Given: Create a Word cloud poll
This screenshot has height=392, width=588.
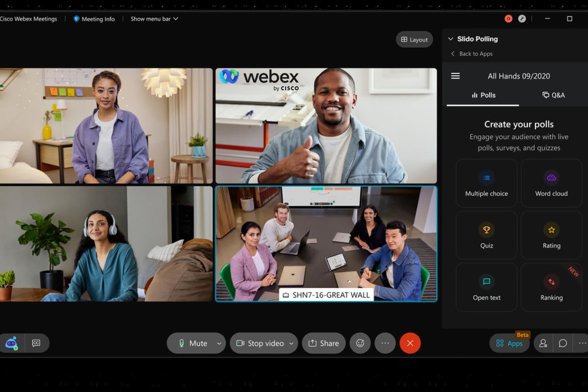Looking at the screenshot, I should click(551, 183).
